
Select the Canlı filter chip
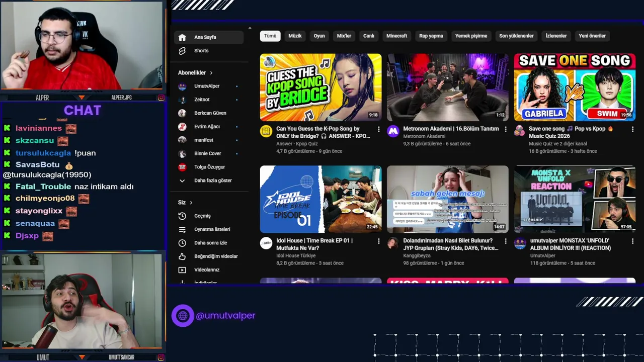369,36
